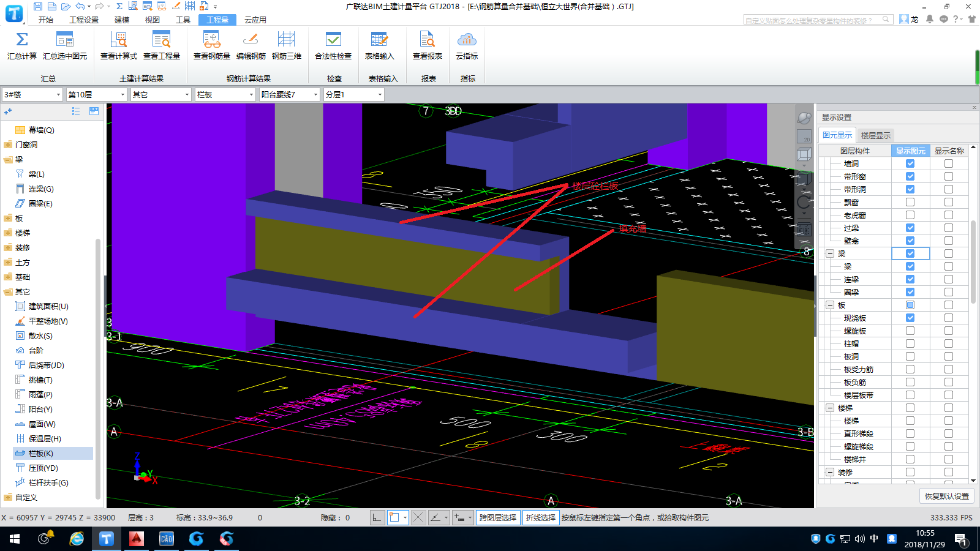The width and height of the screenshot is (980, 551).
Task: Open the 工程设置 ribbon tab
Action: click(84, 20)
